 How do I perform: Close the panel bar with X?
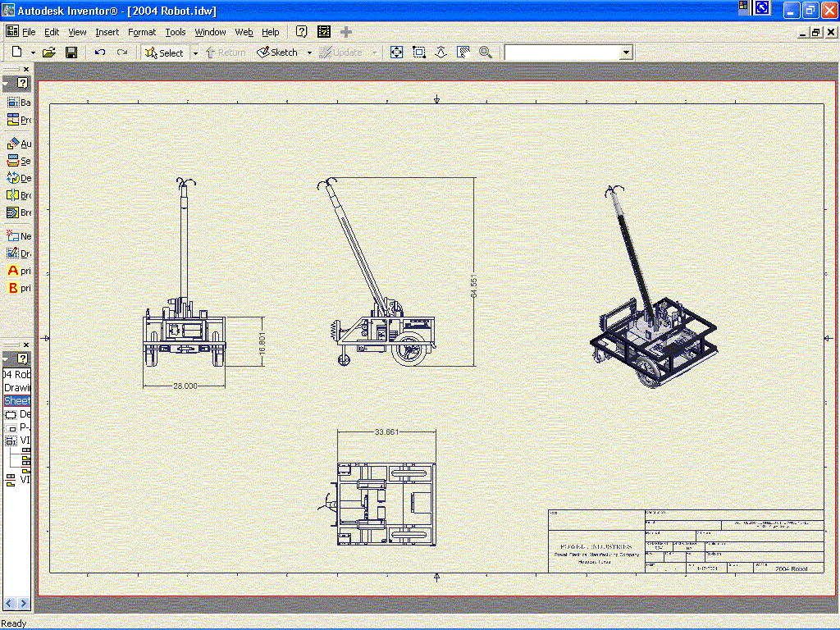pos(25,69)
